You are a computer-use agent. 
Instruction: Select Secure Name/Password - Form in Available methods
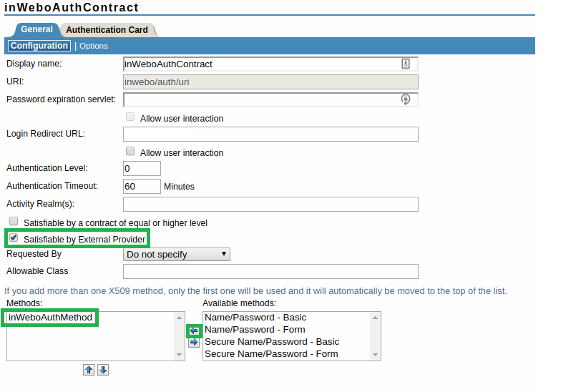click(271, 354)
